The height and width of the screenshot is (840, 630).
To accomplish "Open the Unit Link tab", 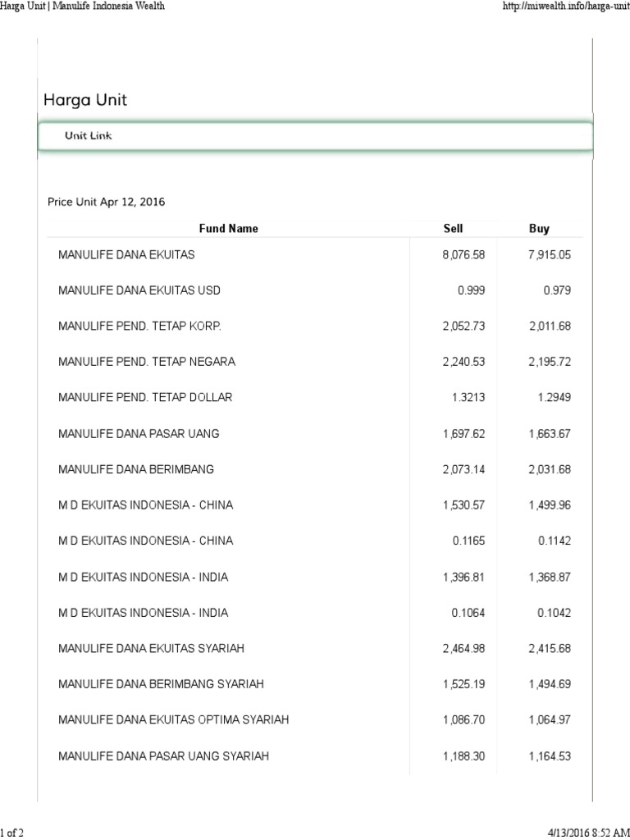I will pyautogui.click(x=316, y=136).
